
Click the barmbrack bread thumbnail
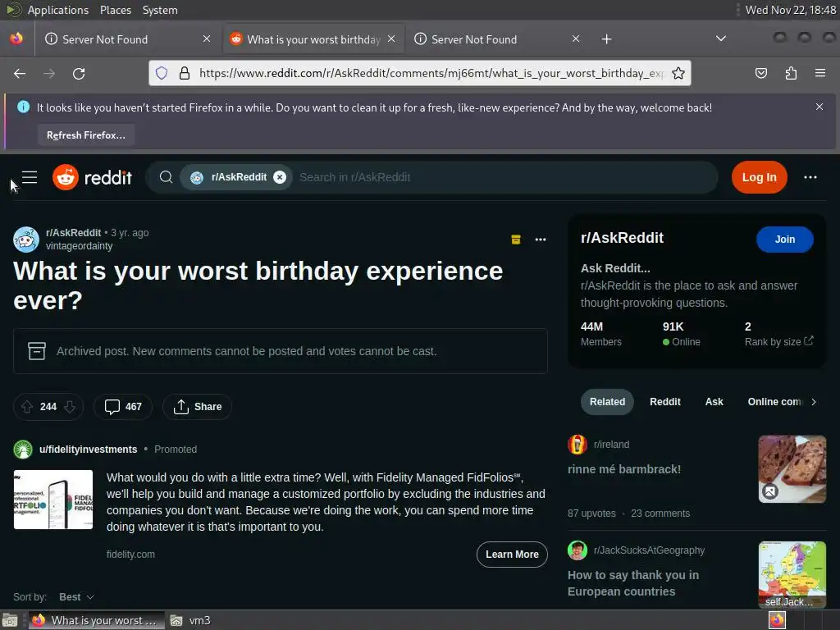(x=792, y=469)
